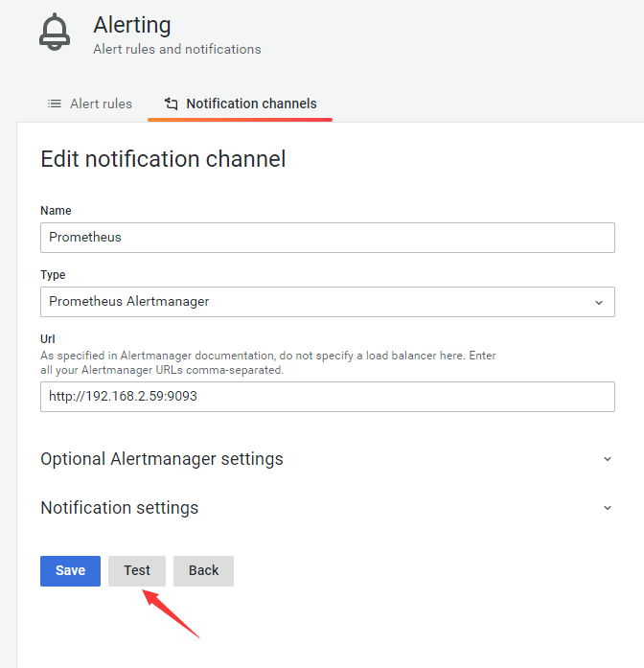Click the chevron beside Notification settings
The height and width of the screenshot is (668, 644).
click(608, 508)
